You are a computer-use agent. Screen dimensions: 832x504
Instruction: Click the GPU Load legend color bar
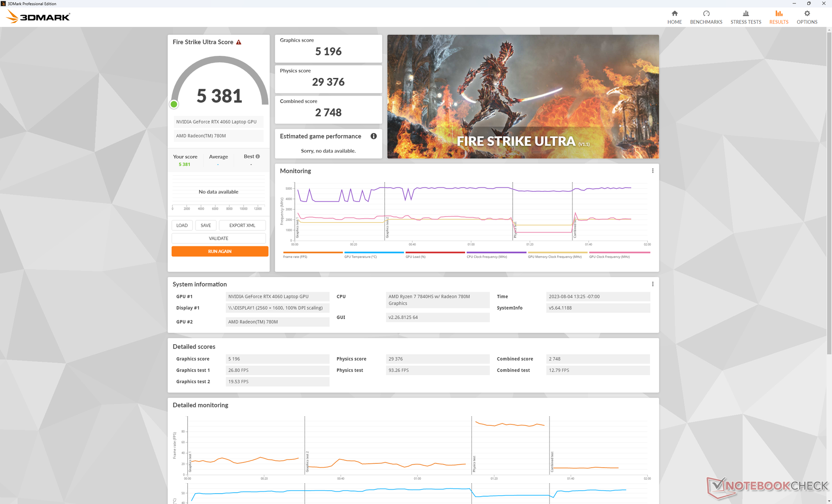pyautogui.click(x=435, y=252)
